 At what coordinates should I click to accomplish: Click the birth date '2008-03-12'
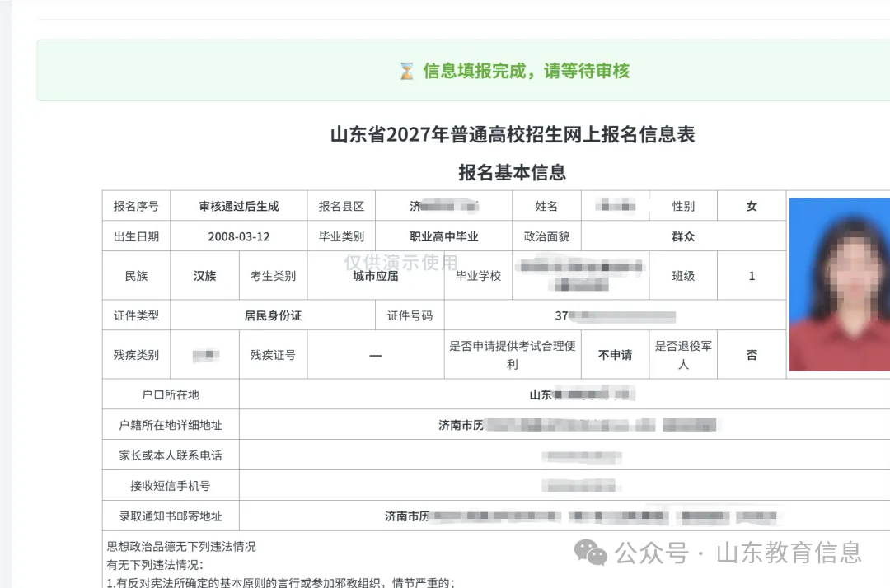click(x=239, y=236)
